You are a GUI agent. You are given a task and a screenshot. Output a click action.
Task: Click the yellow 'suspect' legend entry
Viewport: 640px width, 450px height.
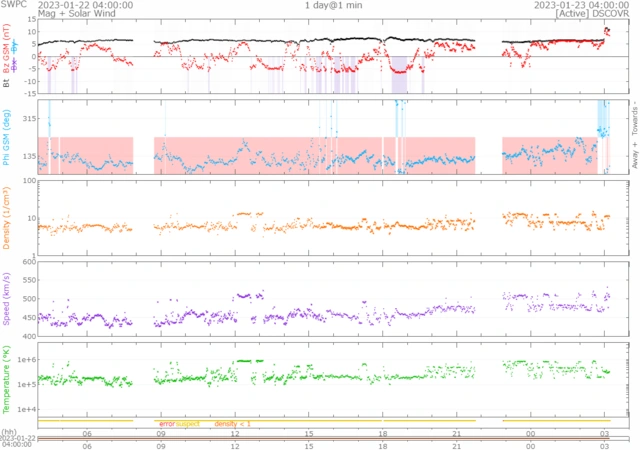(x=188, y=424)
